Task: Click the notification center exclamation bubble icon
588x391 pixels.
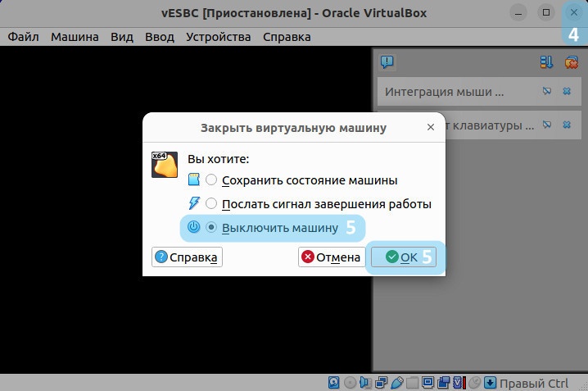Action: click(x=387, y=62)
